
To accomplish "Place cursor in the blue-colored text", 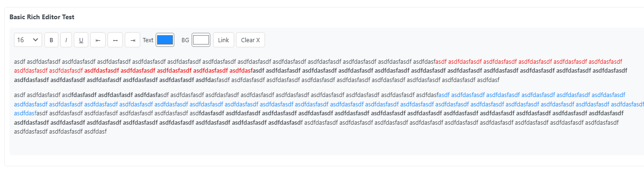I will [x=327, y=104].
